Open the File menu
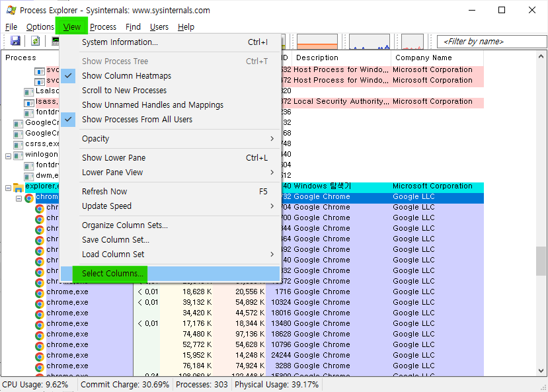The width and height of the screenshot is (548, 392). pyautogui.click(x=11, y=27)
